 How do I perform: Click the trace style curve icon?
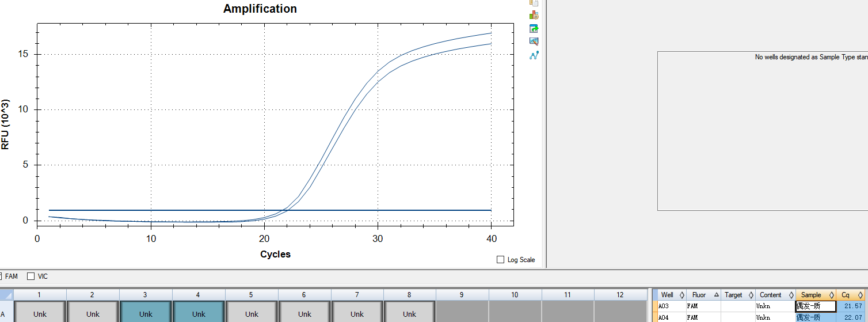pos(534,55)
